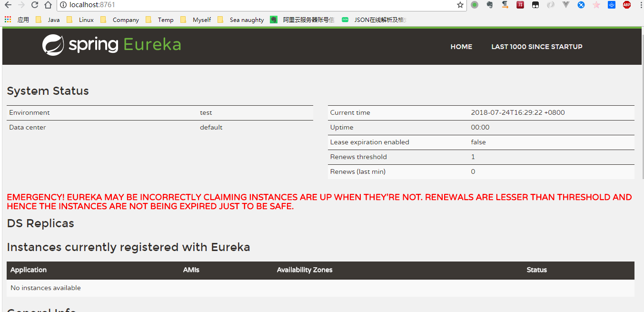Viewport: 644px width, 312px height.
Task: Click the Application column header
Action: point(29,270)
